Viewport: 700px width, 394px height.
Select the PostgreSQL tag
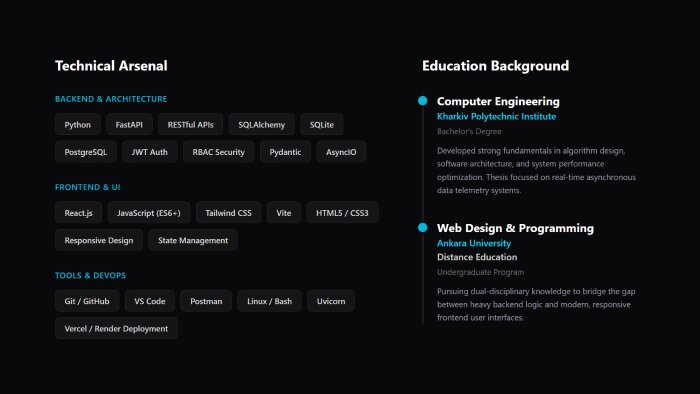click(86, 152)
